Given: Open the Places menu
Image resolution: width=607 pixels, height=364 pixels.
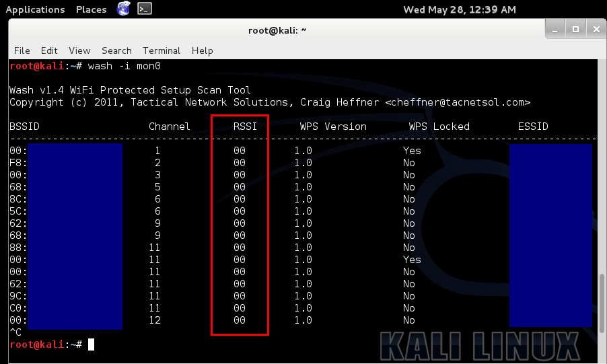Looking at the screenshot, I should pyautogui.click(x=91, y=9).
